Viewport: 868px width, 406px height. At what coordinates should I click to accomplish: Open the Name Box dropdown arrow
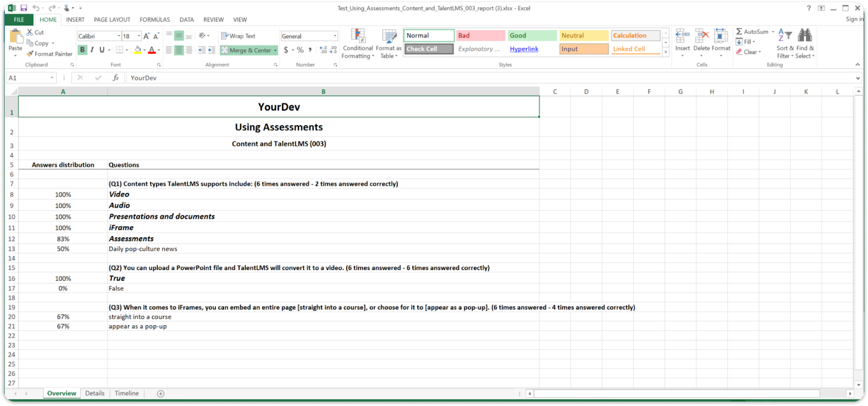[x=52, y=78]
